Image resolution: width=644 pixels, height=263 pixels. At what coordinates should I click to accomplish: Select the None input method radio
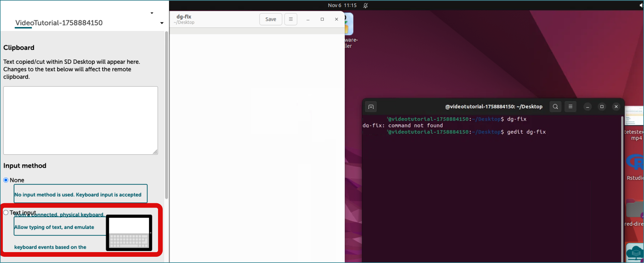[x=6, y=180]
